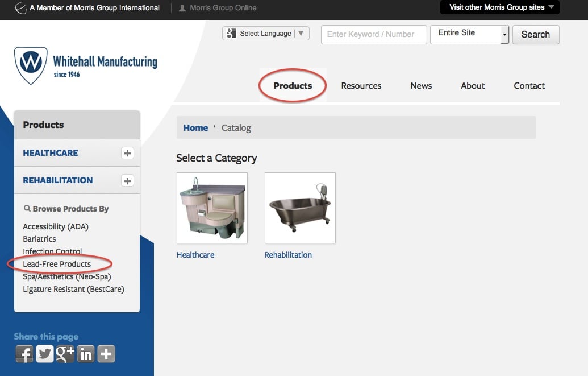The image size is (588, 376).
Task: Browse Lead-Free Products
Action: [x=57, y=264]
